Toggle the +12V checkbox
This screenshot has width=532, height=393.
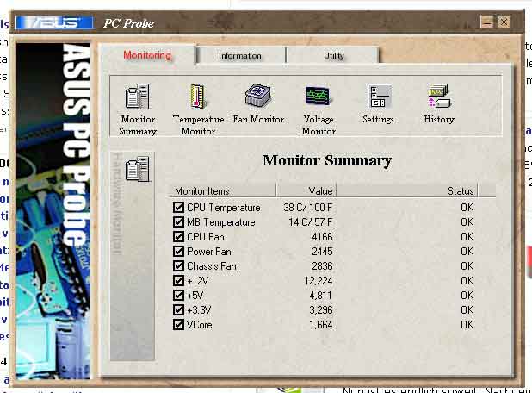(178, 280)
